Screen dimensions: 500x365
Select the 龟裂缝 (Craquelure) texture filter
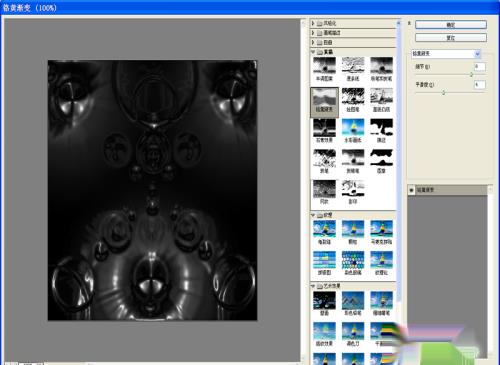[324, 232]
